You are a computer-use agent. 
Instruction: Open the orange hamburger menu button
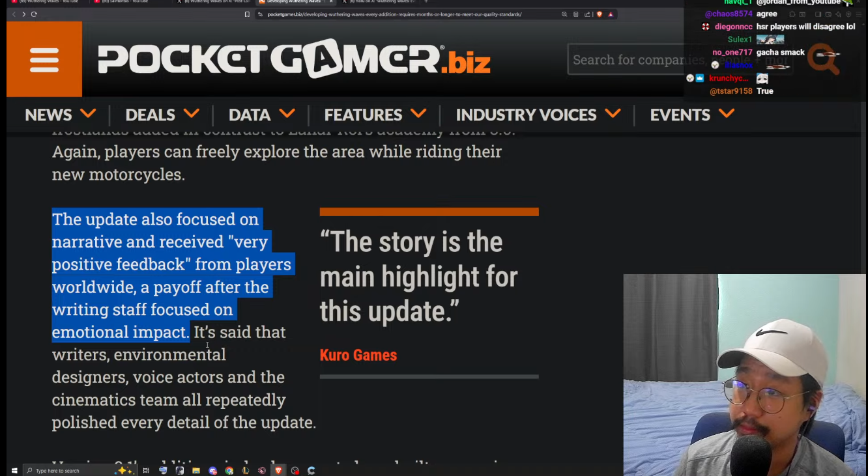coord(44,59)
